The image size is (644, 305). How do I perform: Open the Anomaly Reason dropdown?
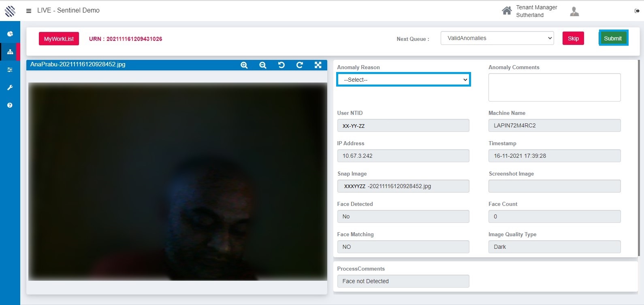(403, 80)
